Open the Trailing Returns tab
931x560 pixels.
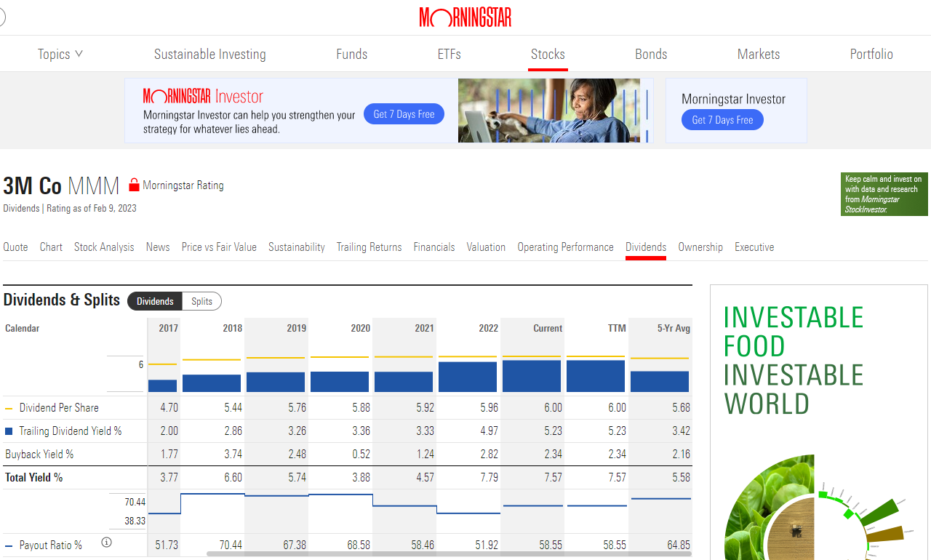point(369,247)
